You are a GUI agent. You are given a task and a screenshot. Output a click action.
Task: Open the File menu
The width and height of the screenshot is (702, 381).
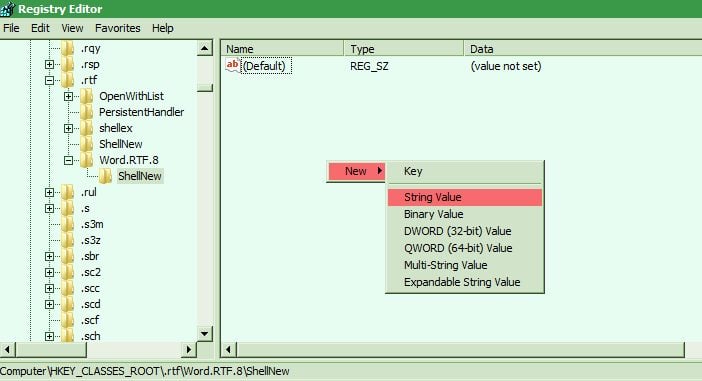click(11, 28)
